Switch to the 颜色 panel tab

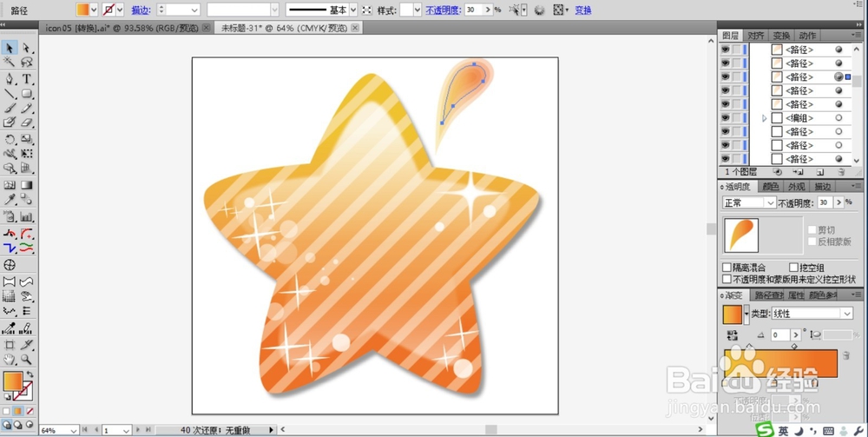click(770, 187)
